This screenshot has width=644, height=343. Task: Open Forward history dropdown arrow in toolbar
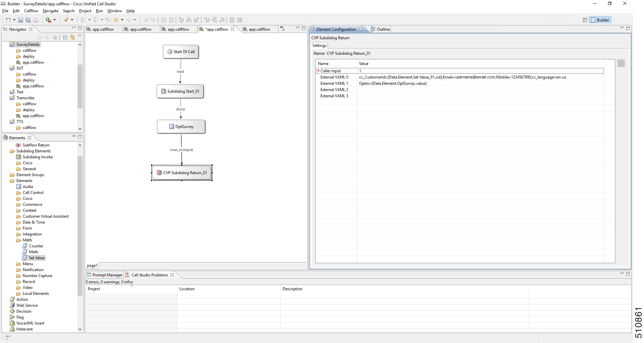135,20
